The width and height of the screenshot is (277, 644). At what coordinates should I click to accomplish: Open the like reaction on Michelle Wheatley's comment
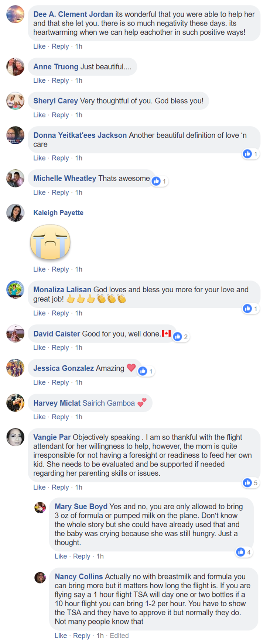pos(160,181)
